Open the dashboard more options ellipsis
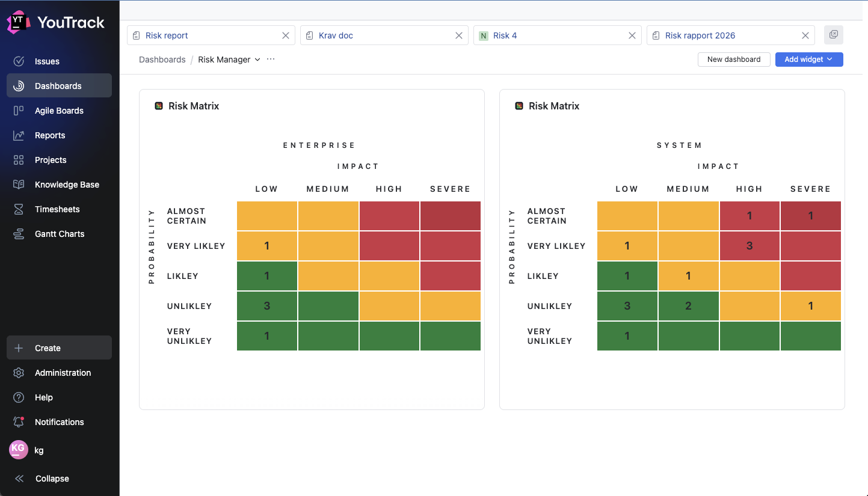The height and width of the screenshot is (496, 868). [x=271, y=60]
